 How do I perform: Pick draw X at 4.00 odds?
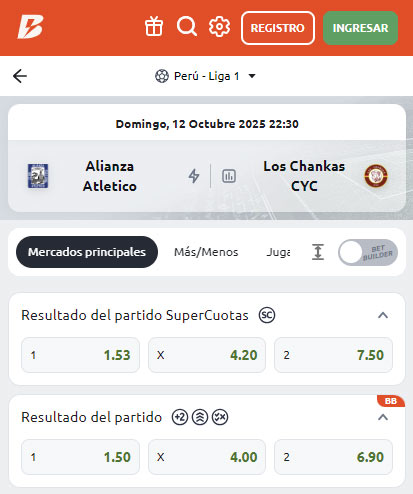pos(207,457)
